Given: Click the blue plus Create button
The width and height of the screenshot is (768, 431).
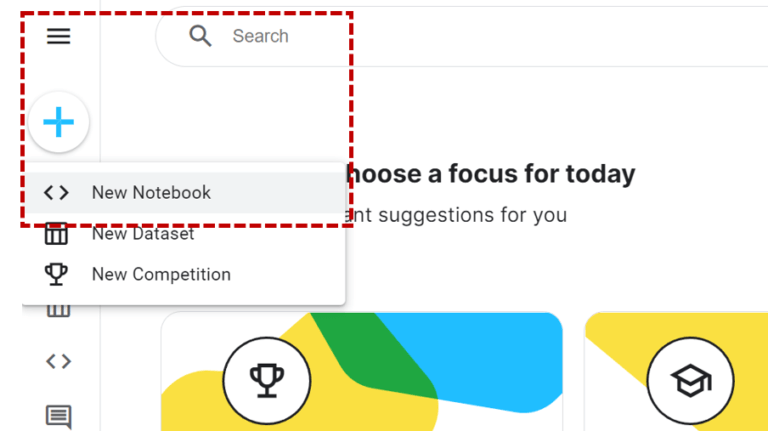Looking at the screenshot, I should 59,123.
